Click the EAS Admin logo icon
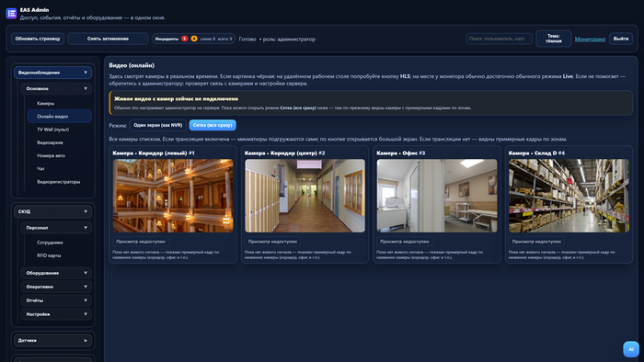 11,13
